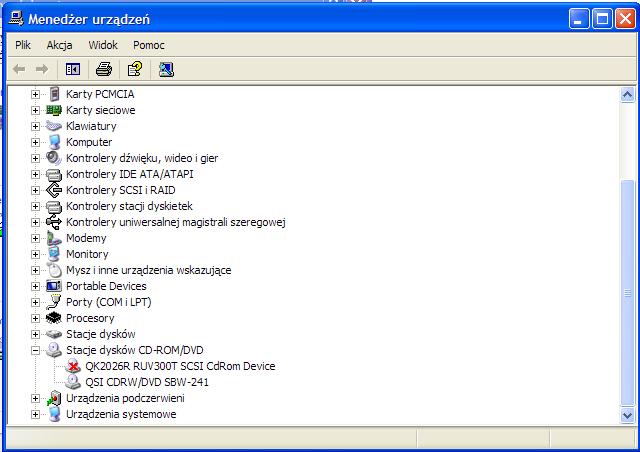The width and height of the screenshot is (640, 452).
Task: Click the Karty sieciowe network card icon
Action: 54,110
